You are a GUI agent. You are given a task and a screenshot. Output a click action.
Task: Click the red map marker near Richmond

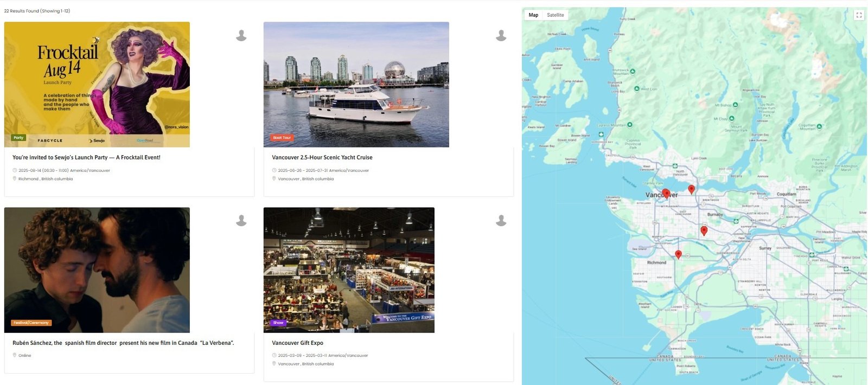(679, 254)
